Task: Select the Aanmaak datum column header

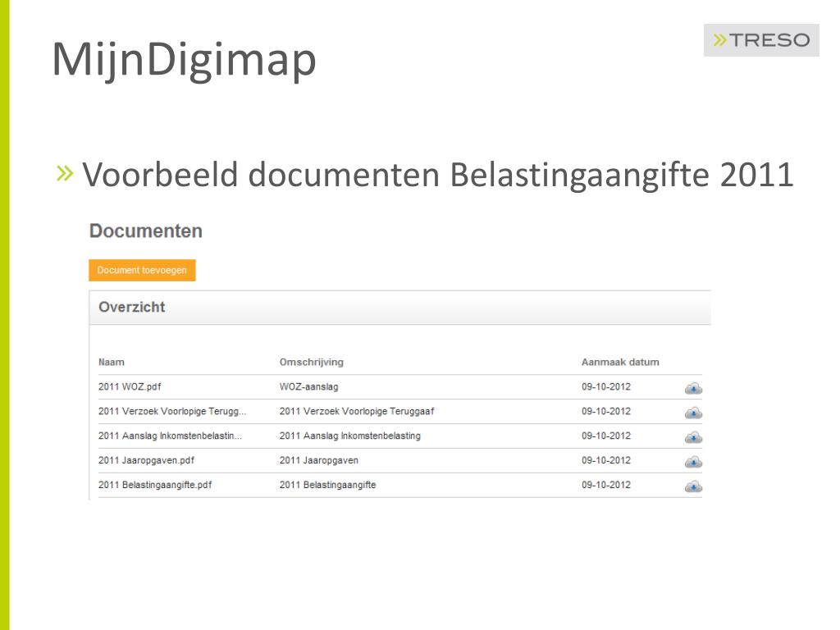Action: 620,362
